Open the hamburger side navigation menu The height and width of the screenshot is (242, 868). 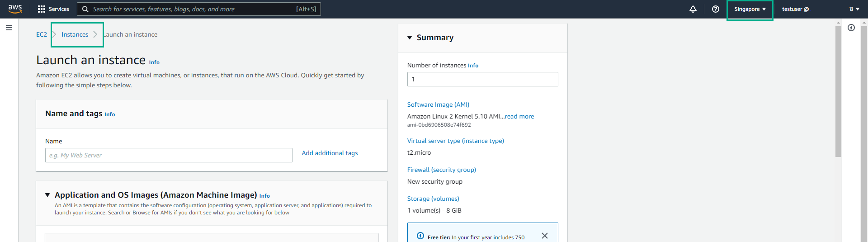pyautogui.click(x=9, y=28)
